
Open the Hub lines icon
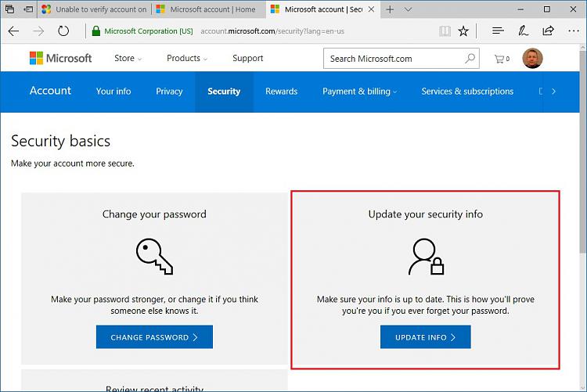coord(498,31)
